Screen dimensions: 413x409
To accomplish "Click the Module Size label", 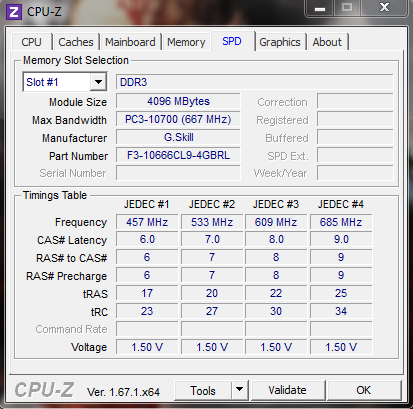I will point(78,102).
